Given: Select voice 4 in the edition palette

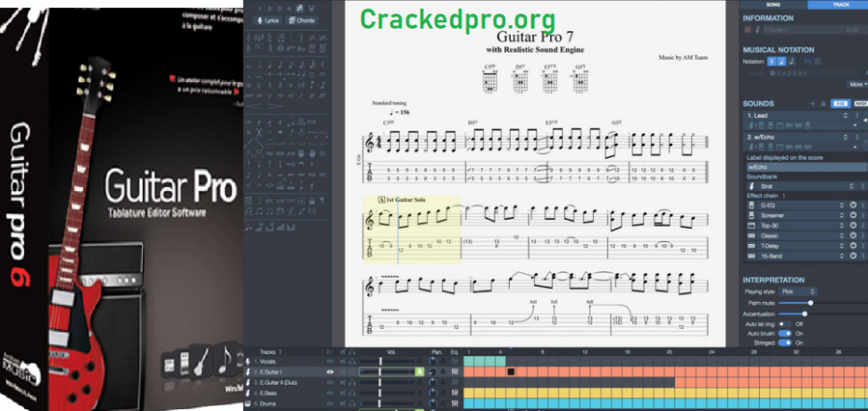Looking at the screenshot, I should pyautogui.click(x=289, y=8).
